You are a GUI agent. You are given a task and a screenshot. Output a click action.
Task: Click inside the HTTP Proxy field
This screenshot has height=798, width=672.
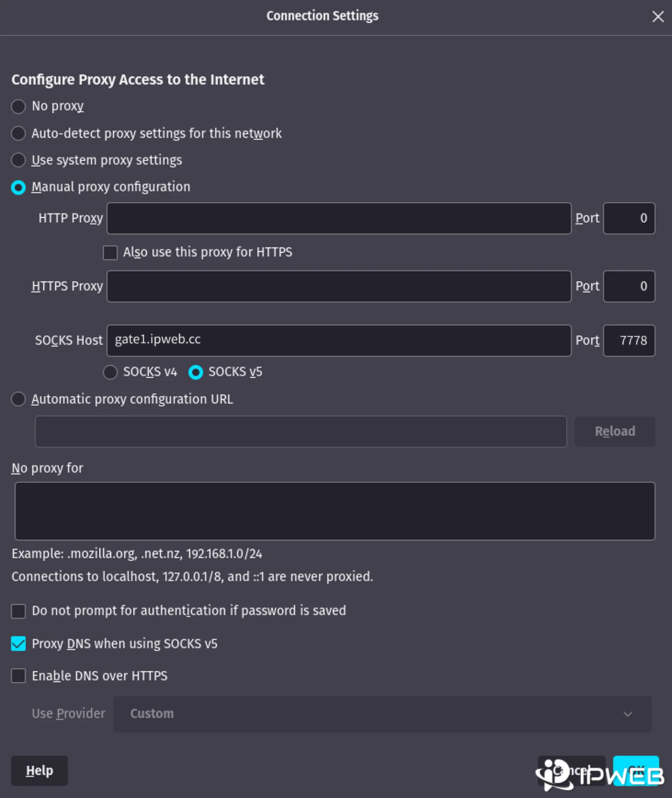click(x=339, y=218)
